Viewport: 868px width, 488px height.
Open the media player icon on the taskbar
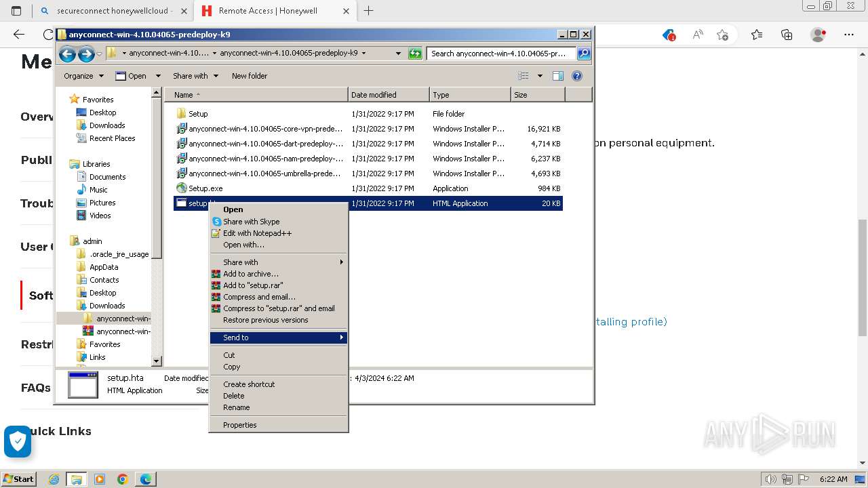pos(100,479)
